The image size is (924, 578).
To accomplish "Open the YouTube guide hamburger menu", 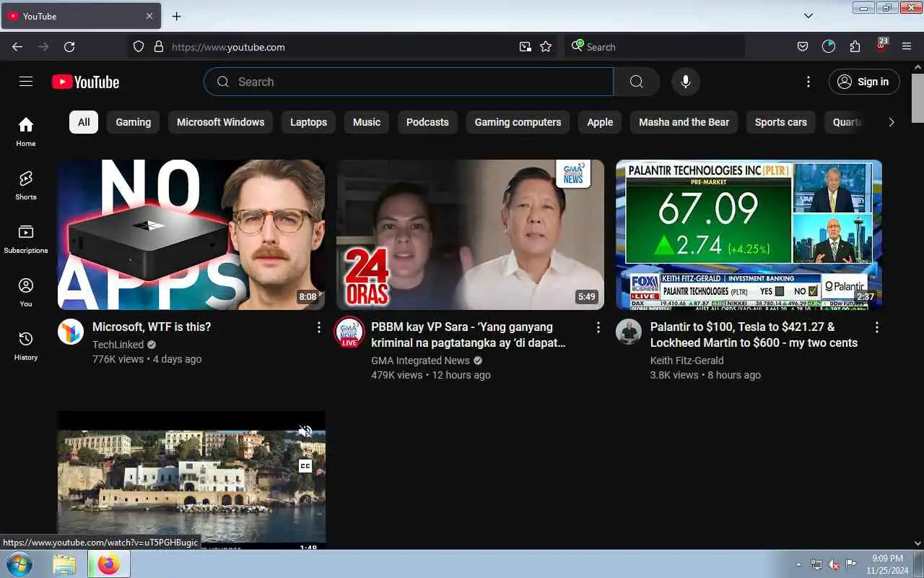I will click(x=26, y=82).
